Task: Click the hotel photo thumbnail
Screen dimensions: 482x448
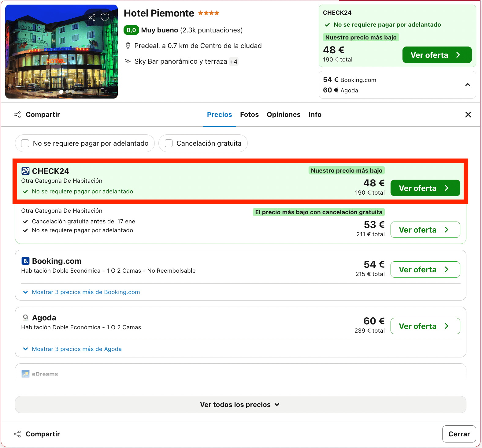Action: click(61, 51)
